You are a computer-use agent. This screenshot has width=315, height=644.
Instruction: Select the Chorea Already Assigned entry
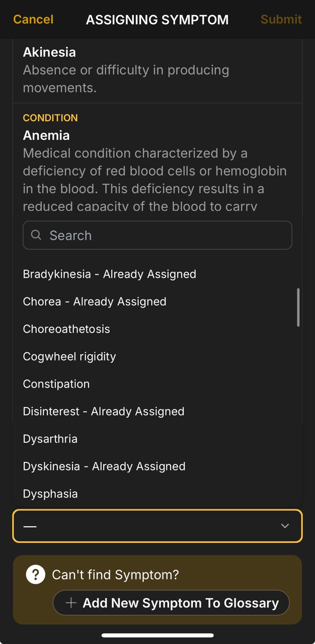tap(95, 301)
